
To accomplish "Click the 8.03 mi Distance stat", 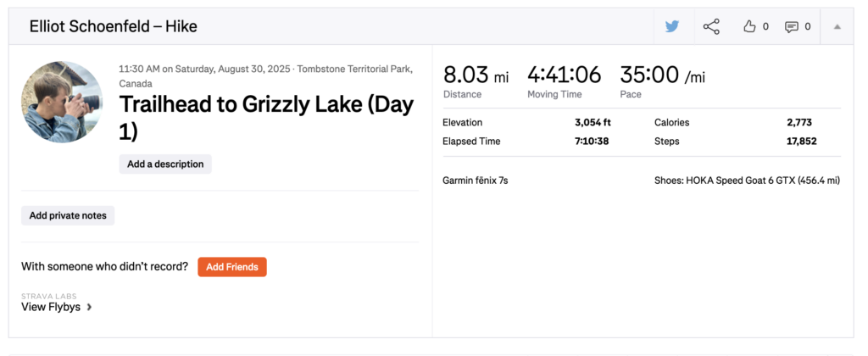I will click(476, 76).
